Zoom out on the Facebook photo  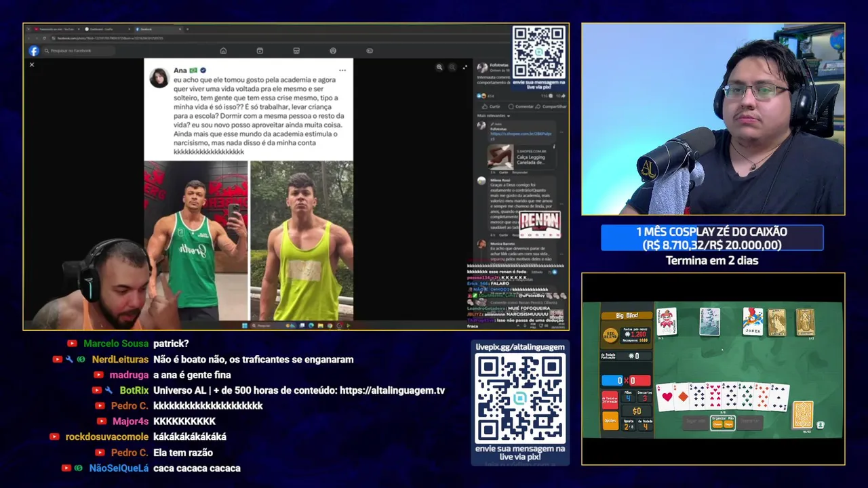click(x=452, y=67)
